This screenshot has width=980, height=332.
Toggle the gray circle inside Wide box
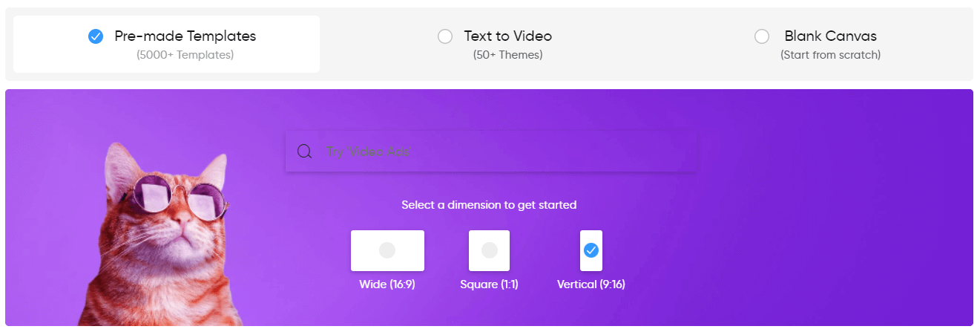[387, 250]
